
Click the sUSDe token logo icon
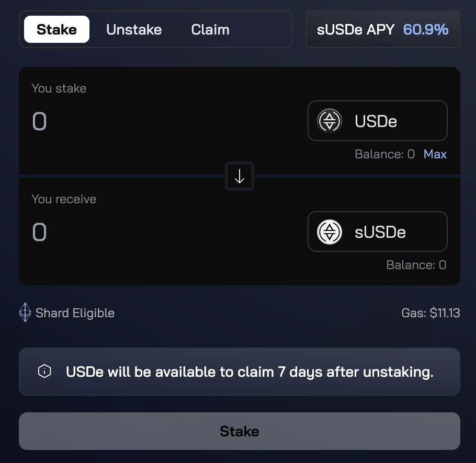click(x=330, y=231)
